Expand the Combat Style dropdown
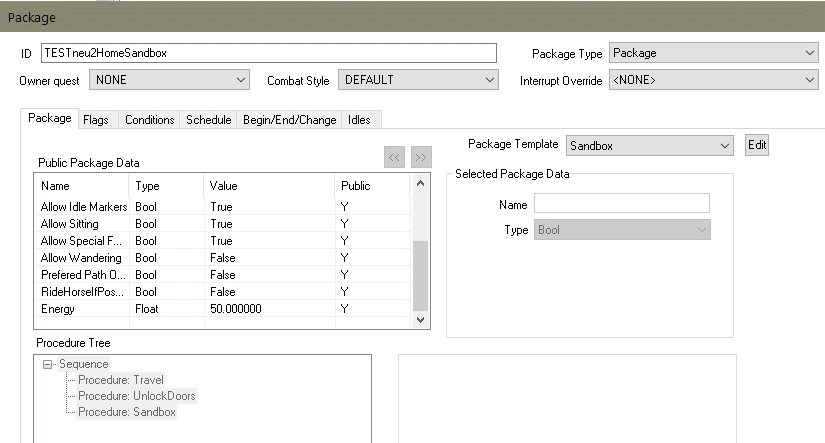This screenshot has width=825, height=443. [x=418, y=80]
